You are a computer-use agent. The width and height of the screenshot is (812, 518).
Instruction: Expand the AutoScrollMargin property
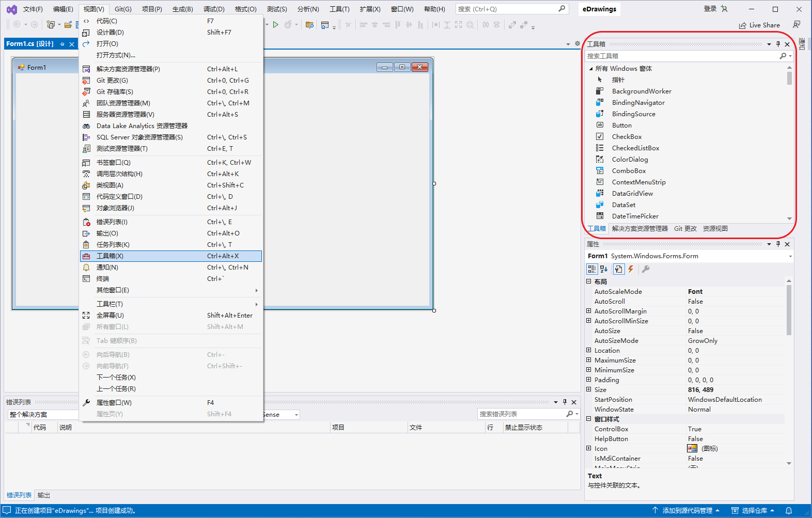pos(588,311)
